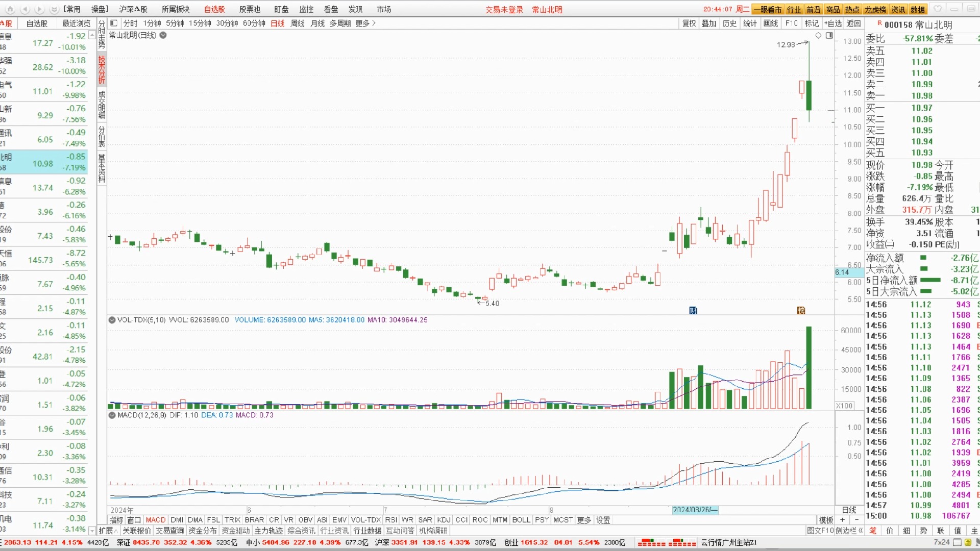This screenshot has height=551, width=980.
Task: Select the 笔 tick detail tab
Action: (x=873, y=531)
